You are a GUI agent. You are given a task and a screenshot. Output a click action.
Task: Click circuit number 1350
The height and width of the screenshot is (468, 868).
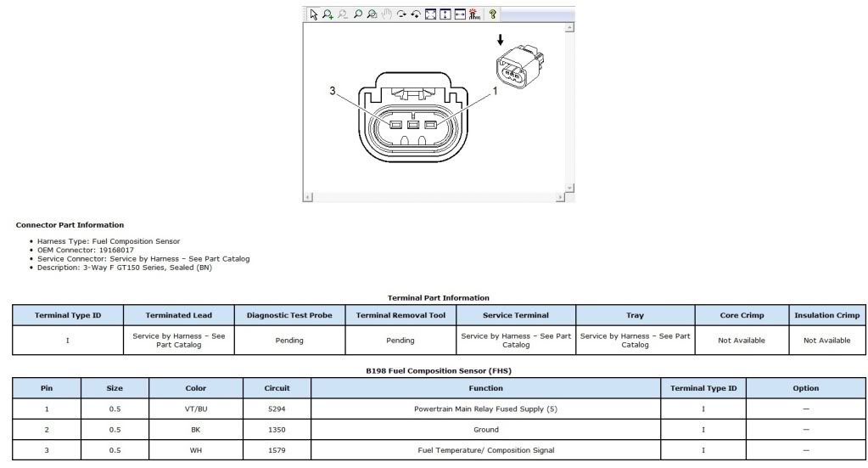(x=277, y=430)
